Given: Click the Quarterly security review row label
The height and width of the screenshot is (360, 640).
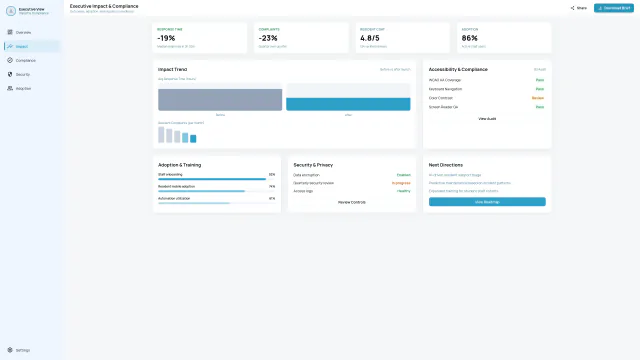Looking at the screenshot, I should [x=313, y=183].
